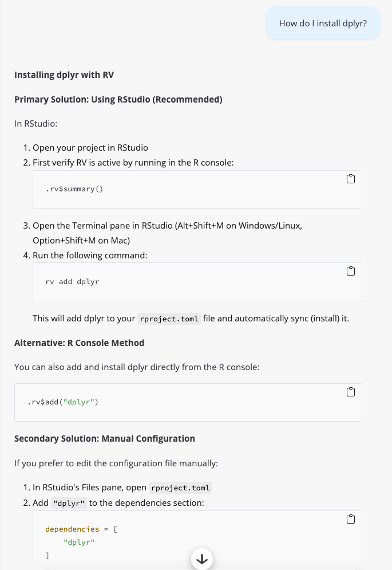Click the inline "dplyr" code in step 2
The height and width of the screenshot is (570, 392).
69,503
